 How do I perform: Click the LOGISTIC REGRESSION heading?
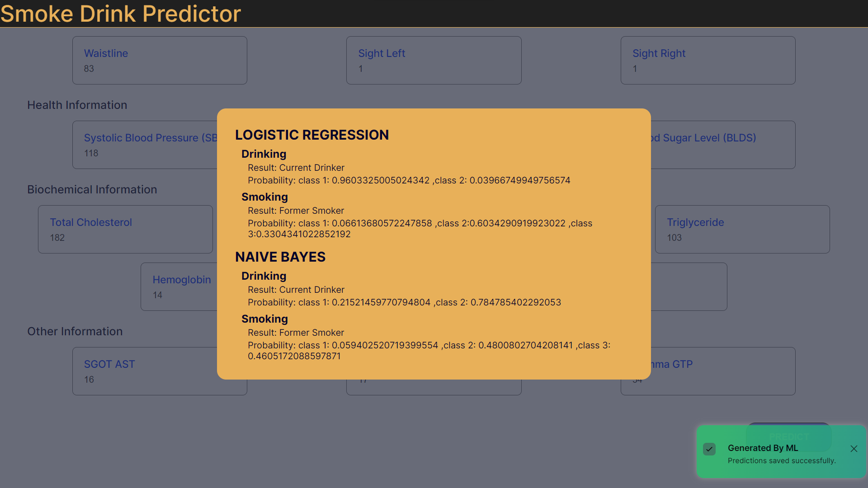311,135
